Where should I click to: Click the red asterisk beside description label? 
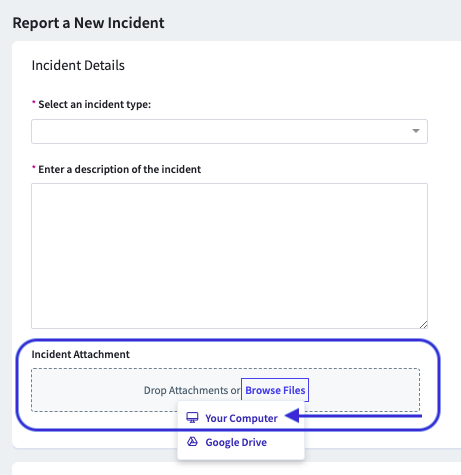tap(34, 167)
